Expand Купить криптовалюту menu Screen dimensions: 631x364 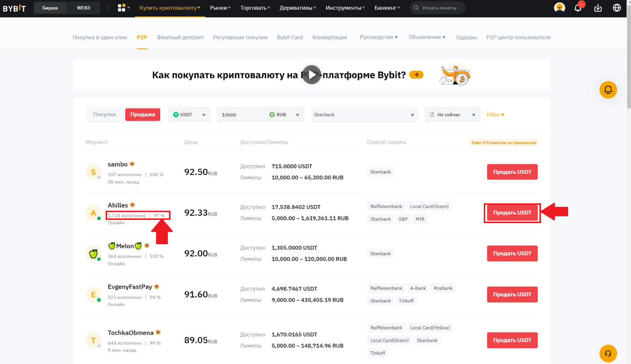pyautogui.click(x=170, y=8)
